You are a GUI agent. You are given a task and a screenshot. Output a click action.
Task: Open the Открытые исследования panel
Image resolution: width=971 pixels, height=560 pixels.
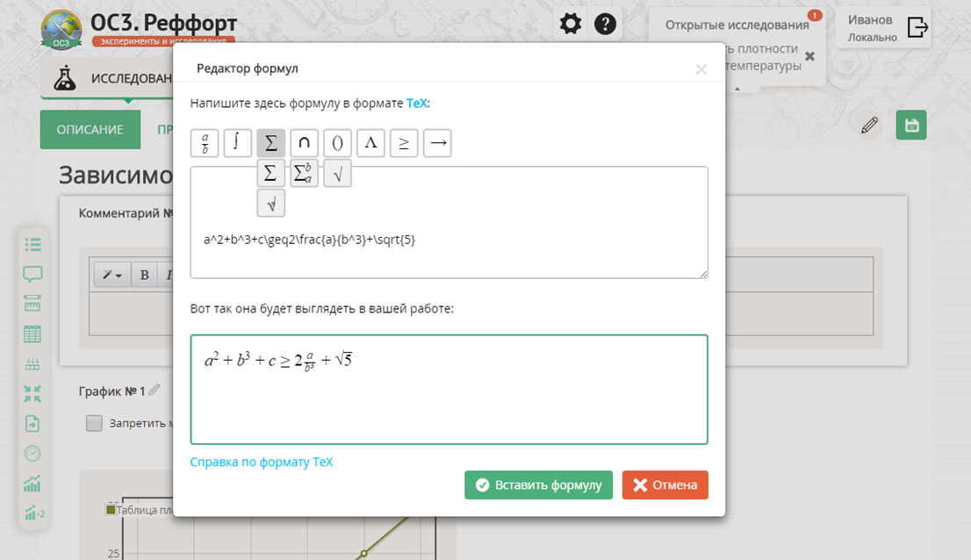pyautogui.click(x=737, y=25)
